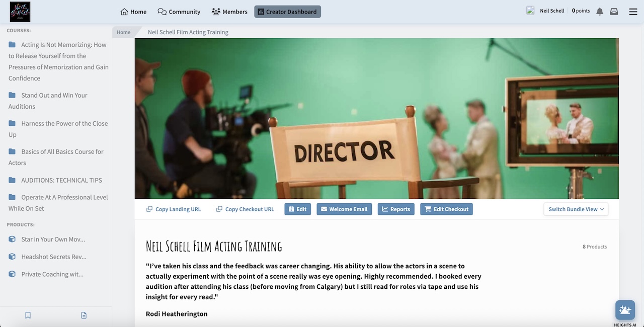Viewport: 644px width, 327px height.
Task: Open the notifications bell icon
Action: pyautogui.click(x=600, y=12)
